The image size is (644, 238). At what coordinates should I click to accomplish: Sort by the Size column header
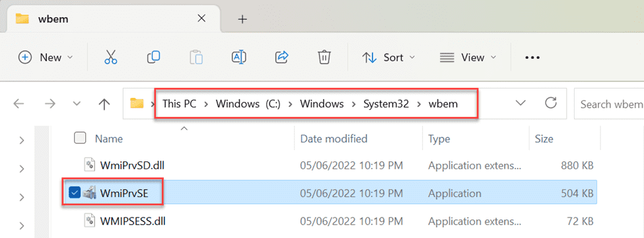tap(544, 139)
